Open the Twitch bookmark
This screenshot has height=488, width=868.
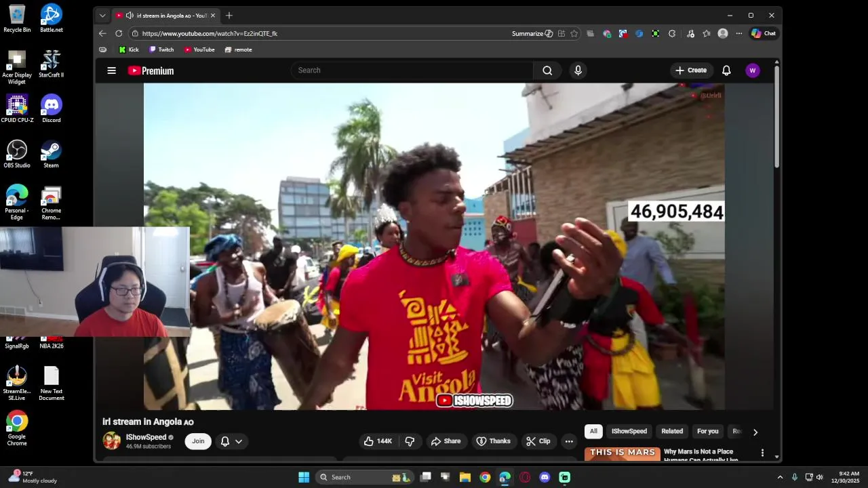(161, 49)
